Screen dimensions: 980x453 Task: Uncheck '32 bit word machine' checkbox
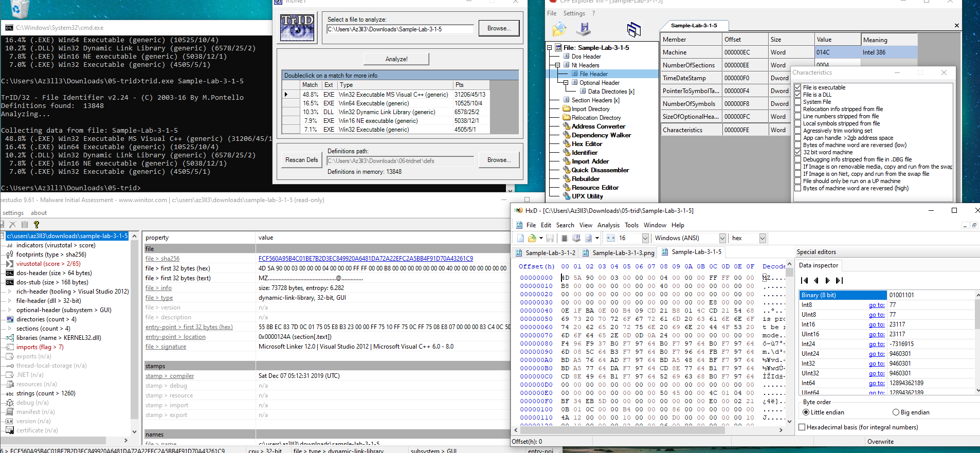[x=798, y=152]
